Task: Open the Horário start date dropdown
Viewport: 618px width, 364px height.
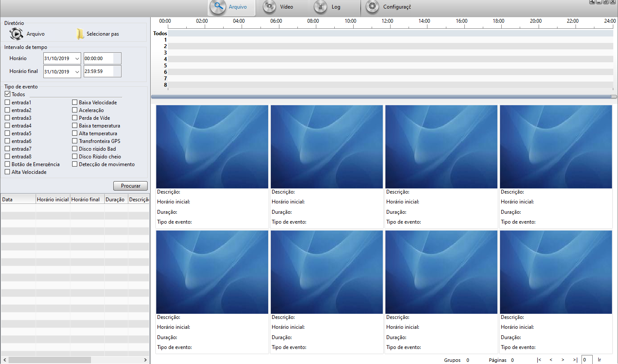Action: coord(77,59)
